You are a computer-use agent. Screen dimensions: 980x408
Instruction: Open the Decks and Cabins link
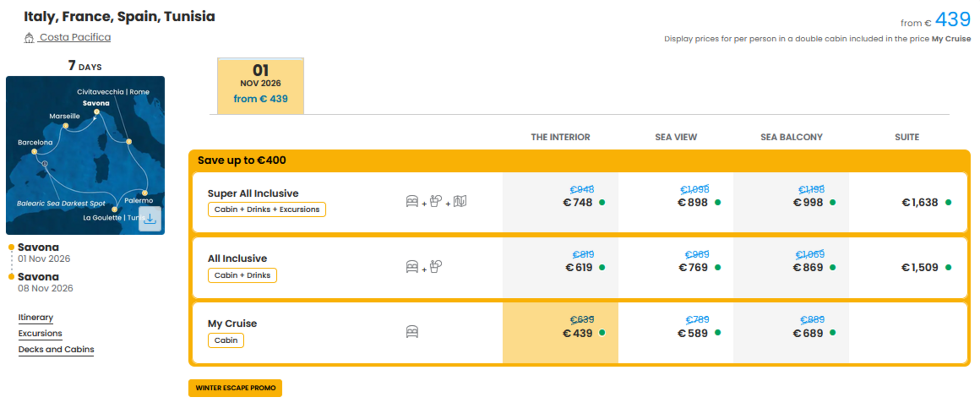click(56, 349)
